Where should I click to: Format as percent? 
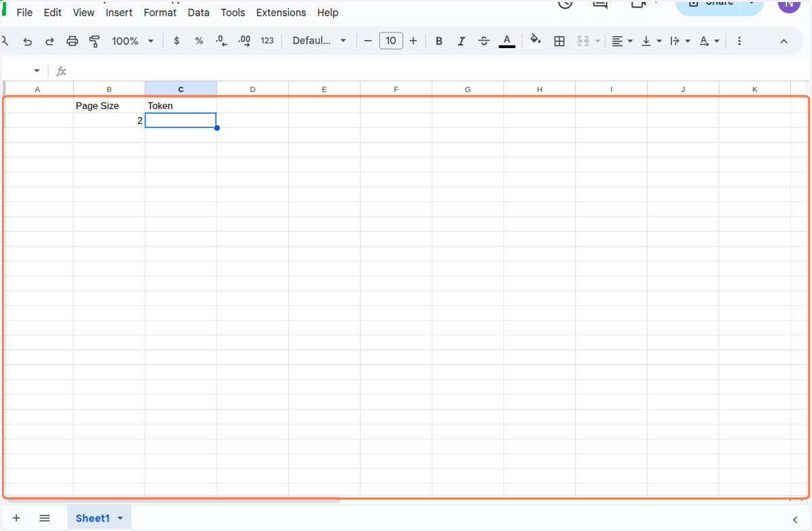pyautogui.click(x=199, y=41)
